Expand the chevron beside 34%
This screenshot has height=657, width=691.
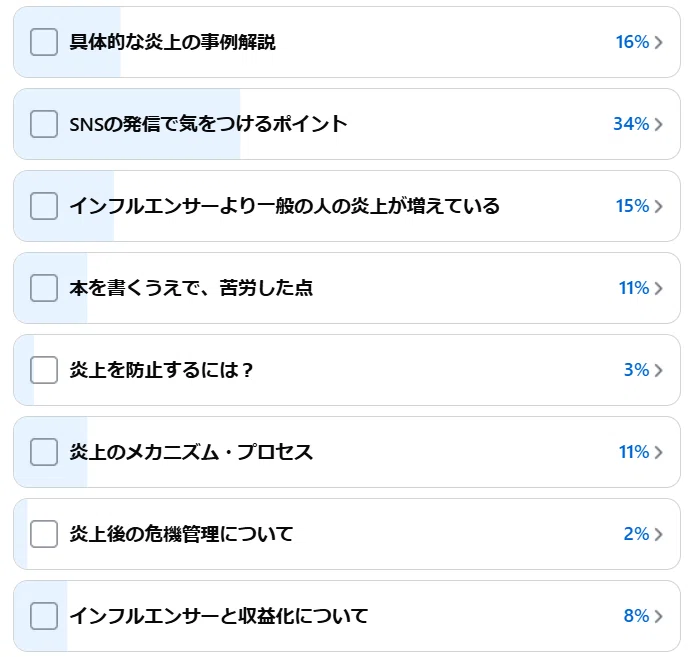point(658,124)
